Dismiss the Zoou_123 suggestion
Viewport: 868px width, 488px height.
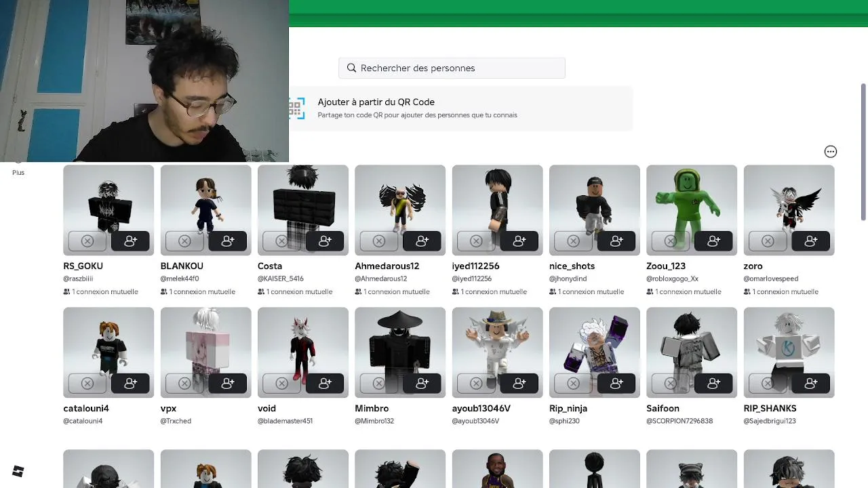tap(671, 241)
